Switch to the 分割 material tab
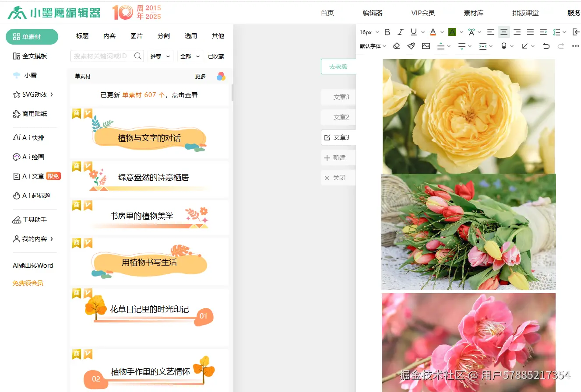Viewport: 581px width, 392px height. [164, 36]
